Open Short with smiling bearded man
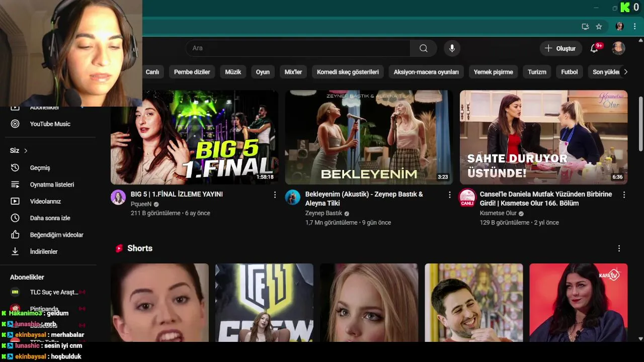Viewport: 644px width, 362px height. coord(473,303)
